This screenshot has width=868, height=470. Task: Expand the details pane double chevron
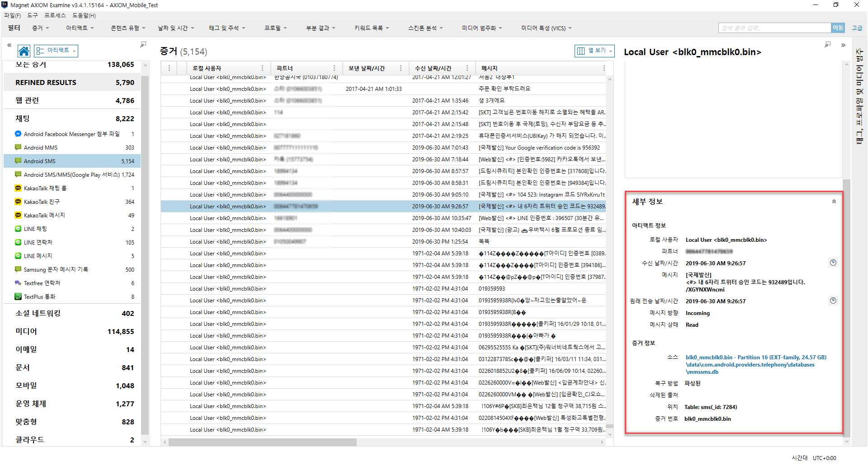[x=843, y=45]
